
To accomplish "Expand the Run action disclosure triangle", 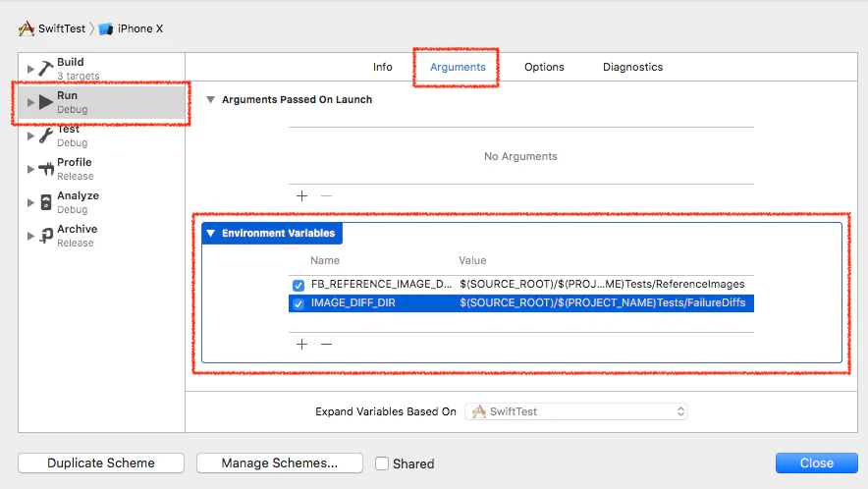I will coord(30,102).
